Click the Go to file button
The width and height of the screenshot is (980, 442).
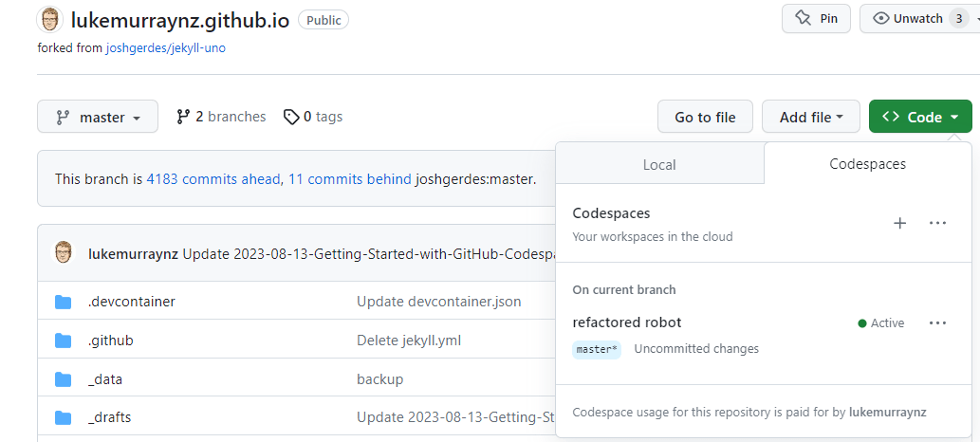point(705,117)
